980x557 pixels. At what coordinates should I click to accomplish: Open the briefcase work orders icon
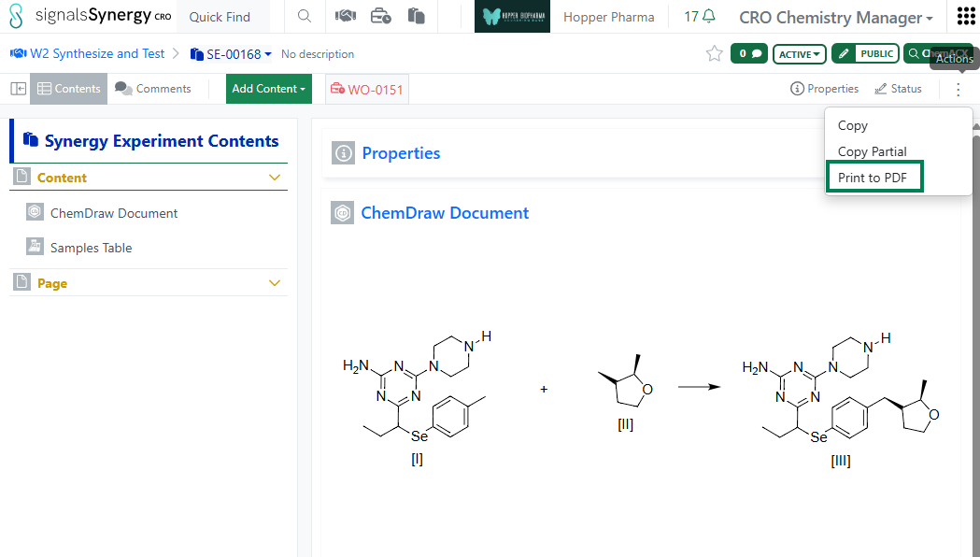click(380, 16)
